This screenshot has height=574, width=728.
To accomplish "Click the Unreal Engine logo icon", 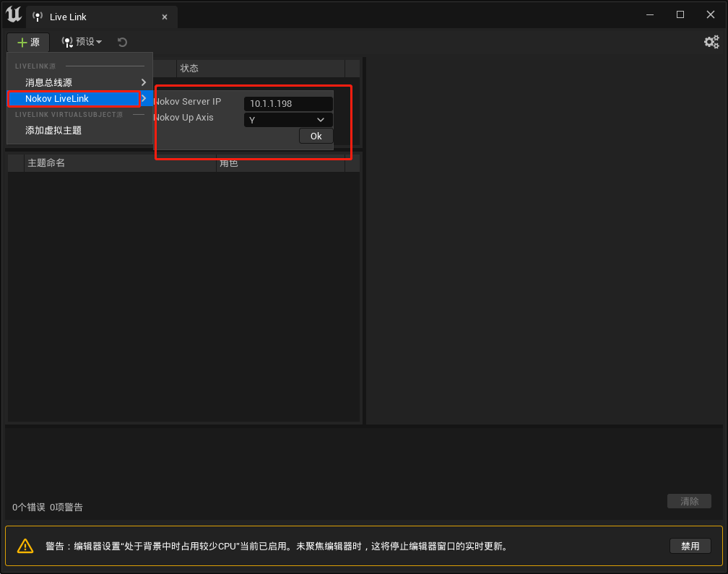I will pyautogui.click(x=14, y=14).
